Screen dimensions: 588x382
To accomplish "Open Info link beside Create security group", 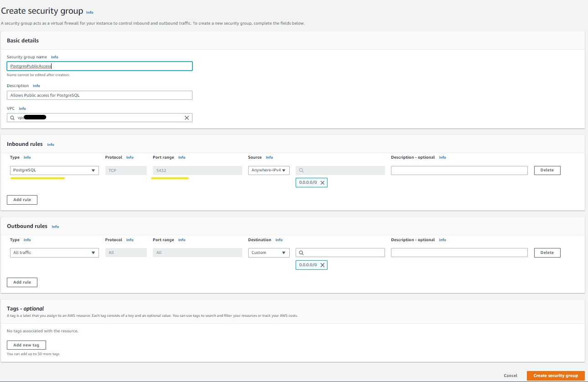I will pos(90,12).
